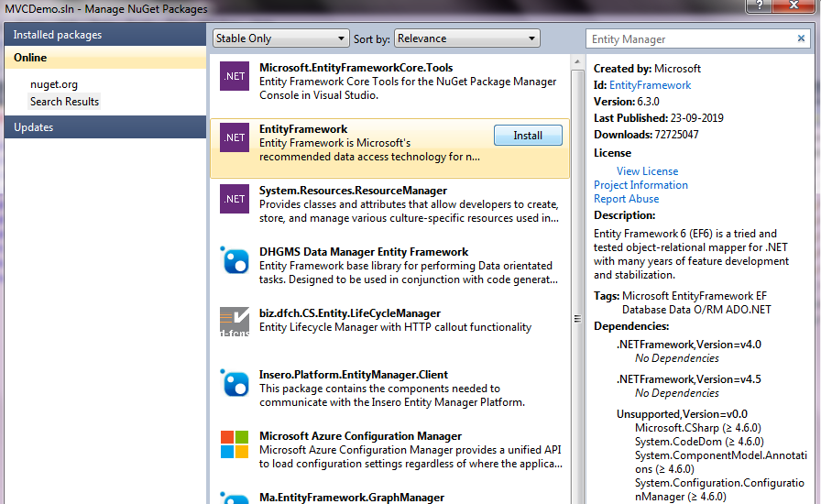Click the biz.dfch.CS.Entity.LifeCycleManager icon
This screenshot has width=821, height=504.
point(235,321)
